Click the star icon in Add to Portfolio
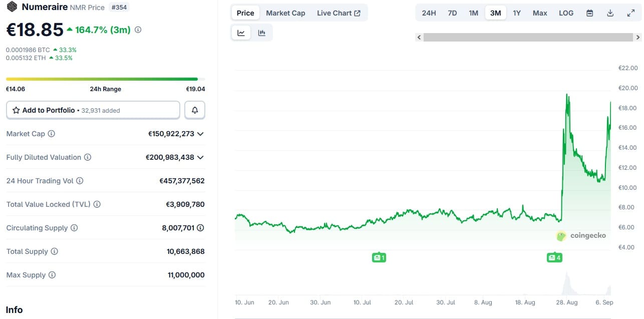The width and height of the screenshot is (644, 319). [x=17, y=110]
